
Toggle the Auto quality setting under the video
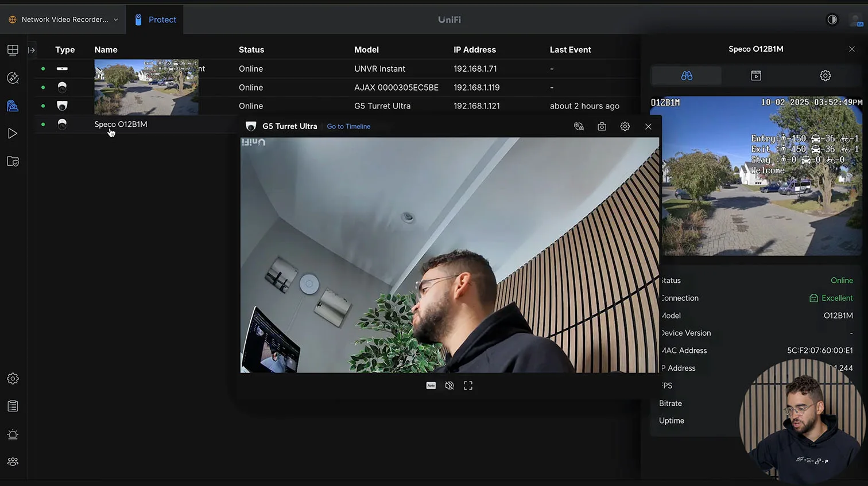(x=431, y=386)
